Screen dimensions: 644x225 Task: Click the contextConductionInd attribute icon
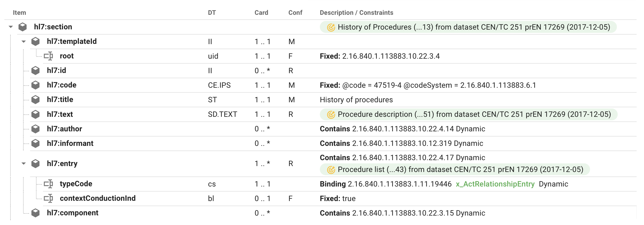tap(48, 198)
